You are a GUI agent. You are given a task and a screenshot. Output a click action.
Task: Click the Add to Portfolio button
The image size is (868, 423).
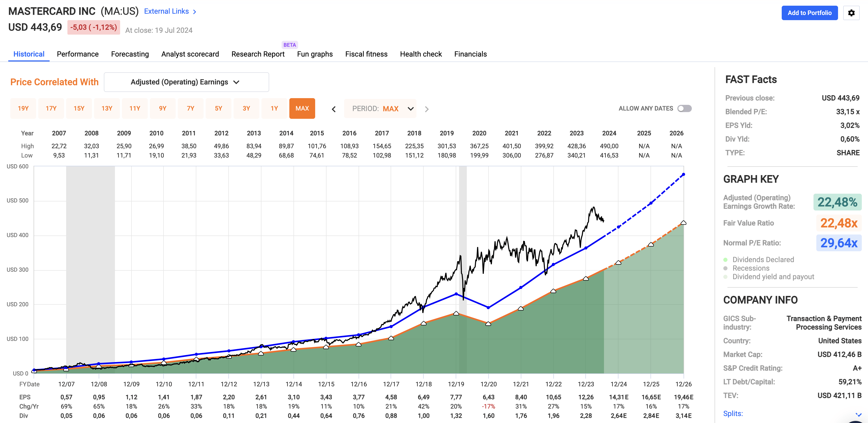pos(810,13)
